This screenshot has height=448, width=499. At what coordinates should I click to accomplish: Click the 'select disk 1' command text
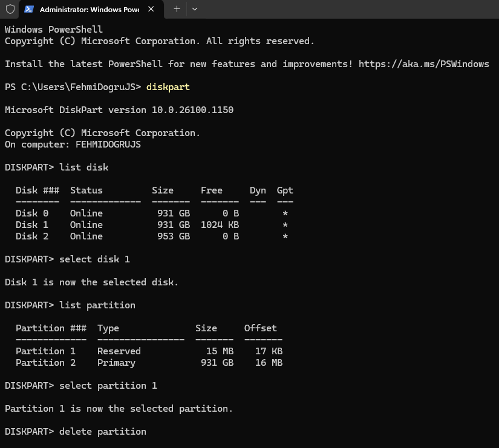pos(95,259)
